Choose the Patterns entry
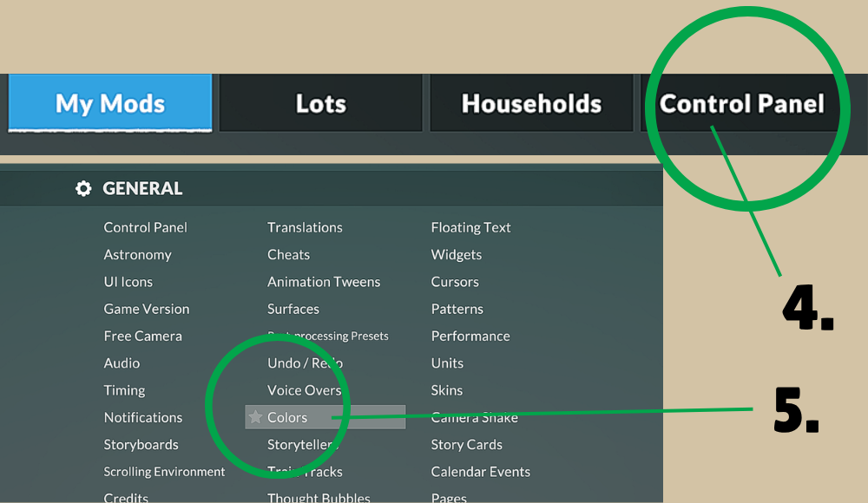The image size is (868, 503). pos(457,309)
